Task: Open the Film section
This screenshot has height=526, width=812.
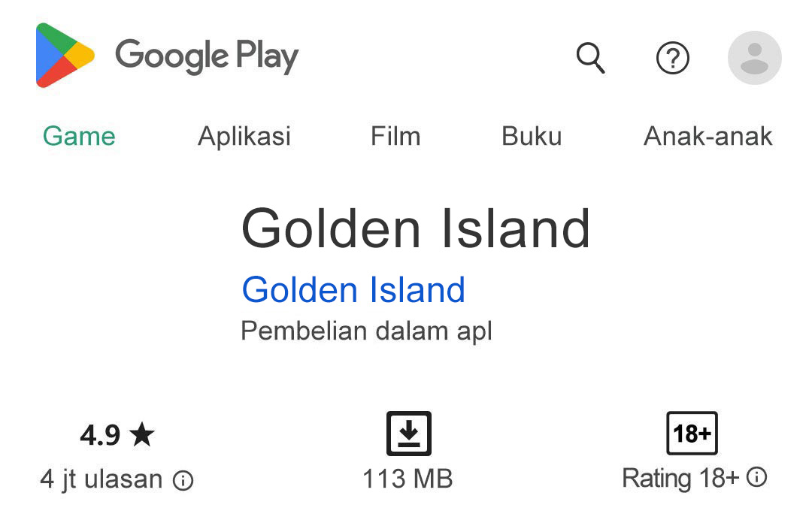Action: 395,136
